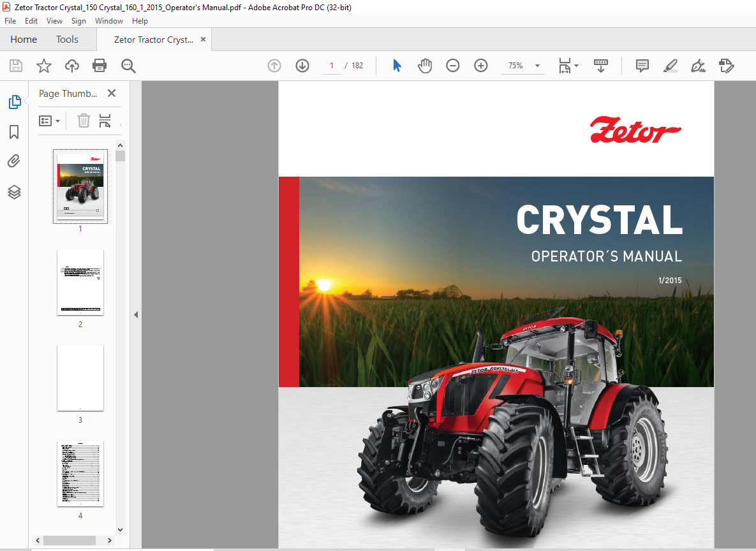Open Find text magnifier icon

(x=128, y=66)
